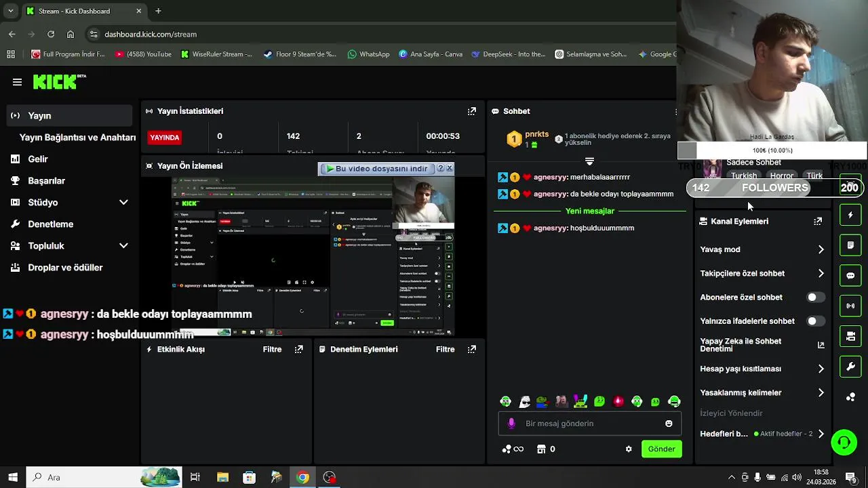The width and height of the screenshot is (868, 488).
Task: Pop out the Kanal Eylemleri panel
Action: click(818, 222)
